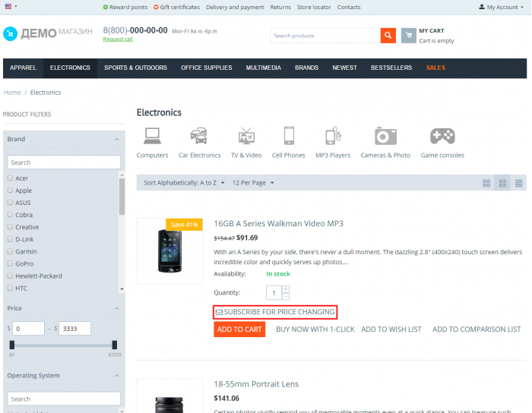Tick the GoPro brand checkbox
Image resolution: width=532 pixels, height=413 pixels.
pos(10,263)
